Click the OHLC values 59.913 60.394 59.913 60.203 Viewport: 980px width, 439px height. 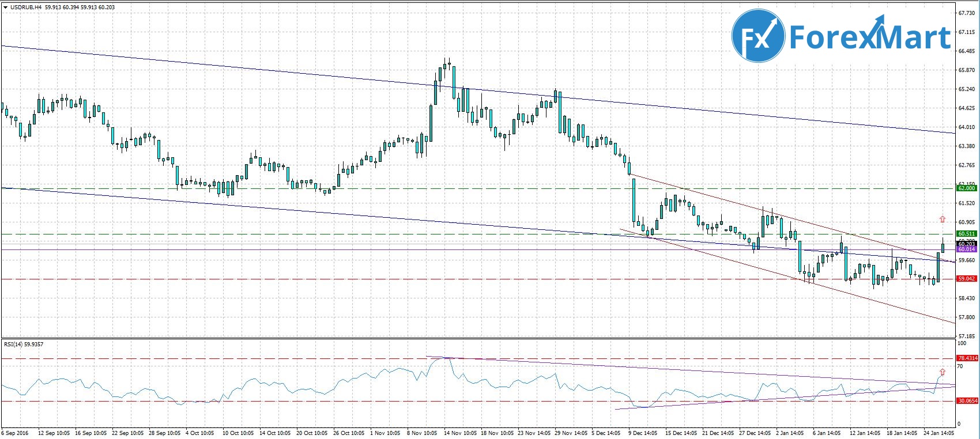[80, 7]
